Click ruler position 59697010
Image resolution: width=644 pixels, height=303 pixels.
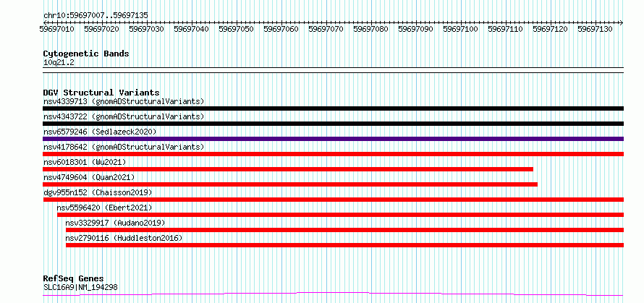56,29
